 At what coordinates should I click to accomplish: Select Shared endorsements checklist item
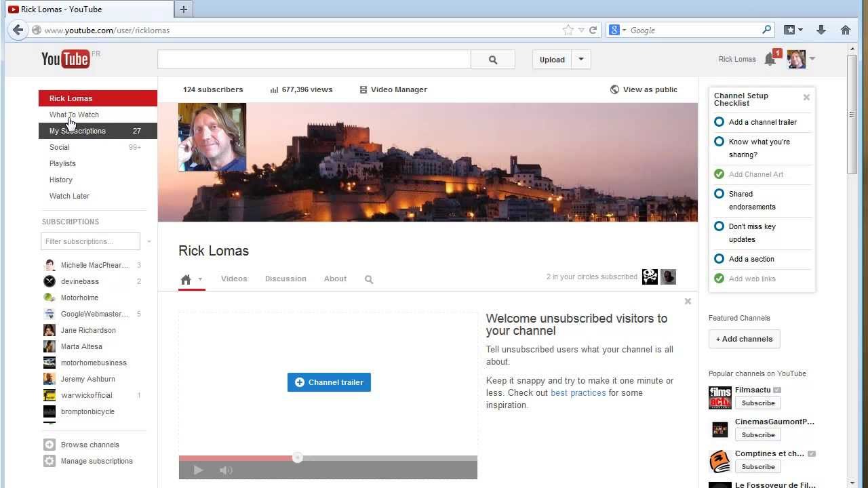(x=762, y=200)
